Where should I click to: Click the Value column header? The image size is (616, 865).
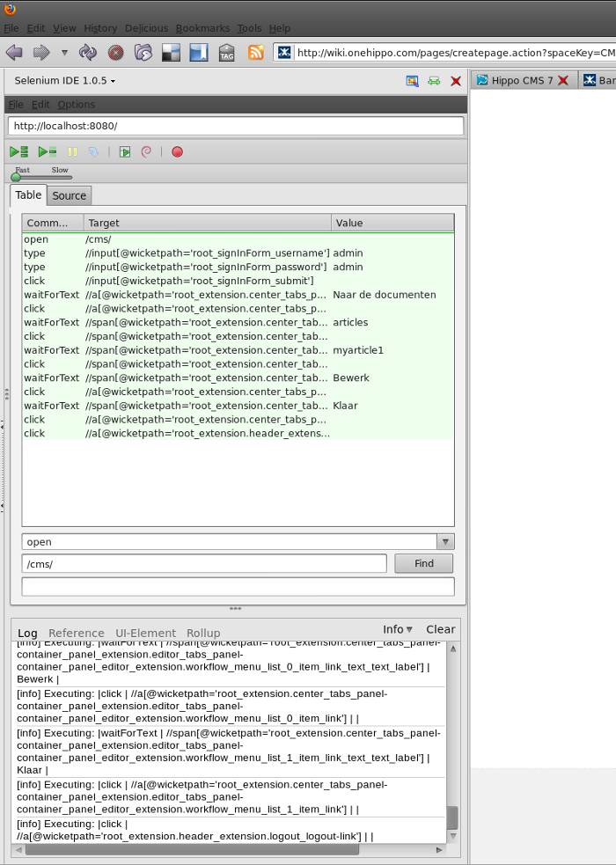click(x=392, y=223)
